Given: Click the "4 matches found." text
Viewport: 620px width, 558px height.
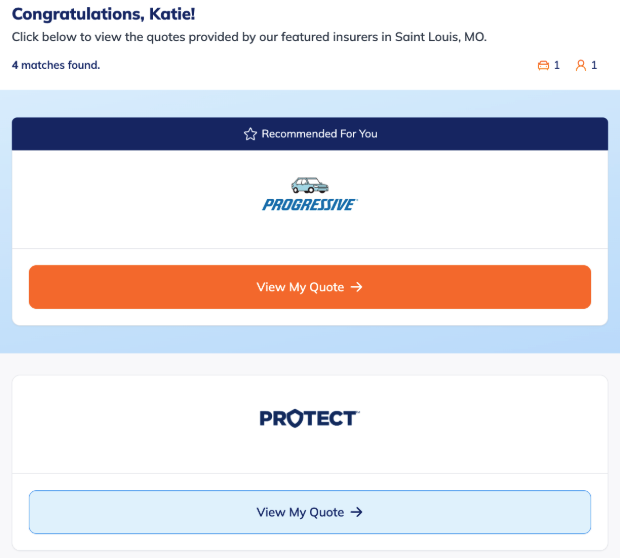Looking at the screenshot, I should click(56, 65).
